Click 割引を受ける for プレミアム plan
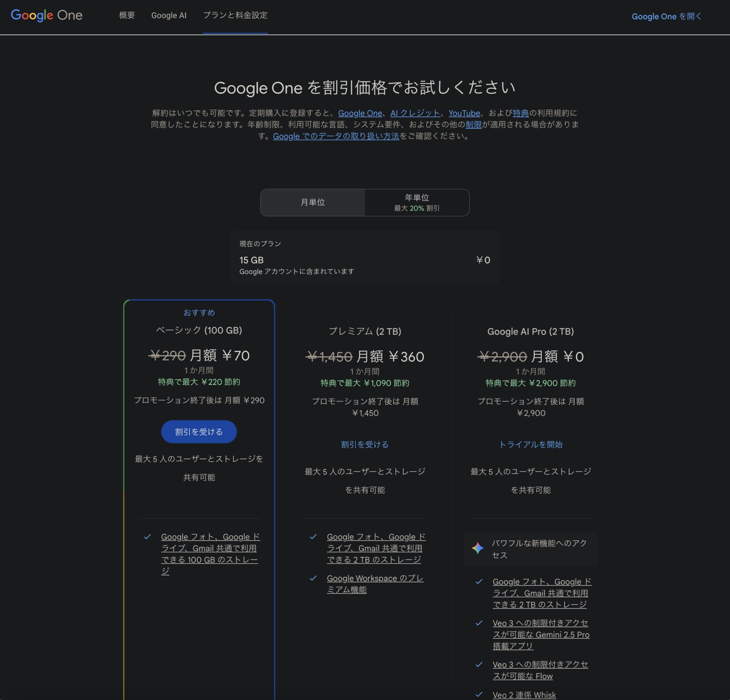Screen dimensions: 730x700 tap(365, 444)
